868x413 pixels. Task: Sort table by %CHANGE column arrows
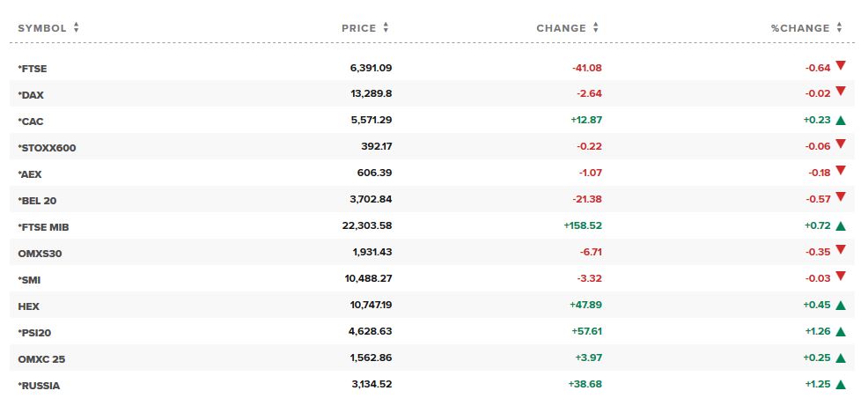click(x=839, y=27)
